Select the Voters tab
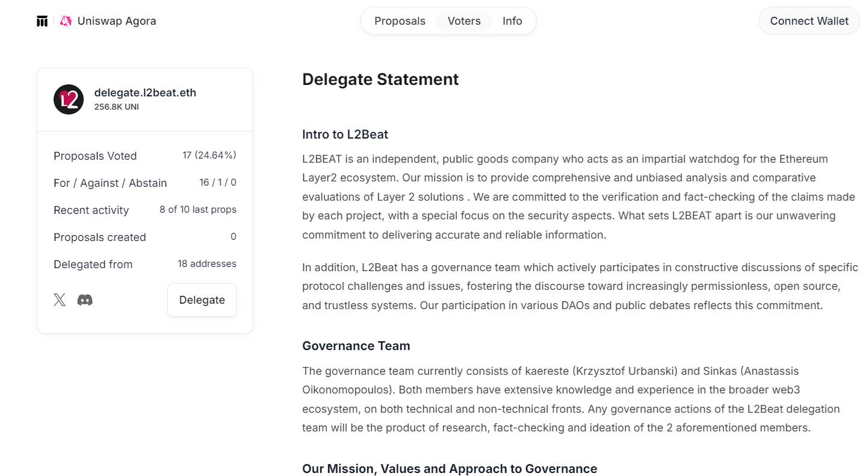 (464, 21)
